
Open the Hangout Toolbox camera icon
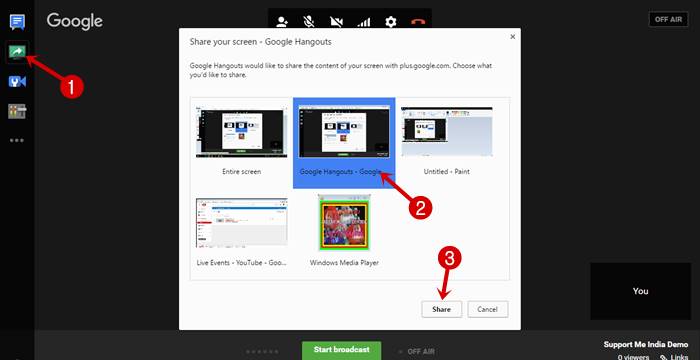17,82
